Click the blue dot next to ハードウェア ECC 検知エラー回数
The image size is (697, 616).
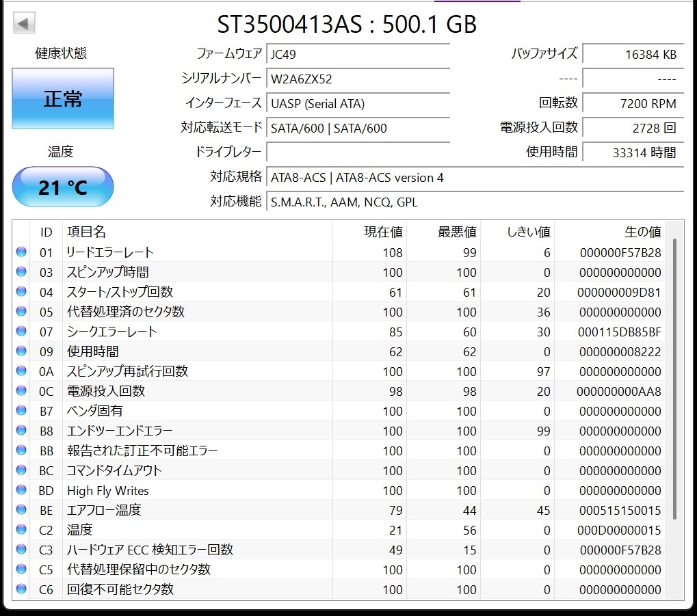(21, 550)
